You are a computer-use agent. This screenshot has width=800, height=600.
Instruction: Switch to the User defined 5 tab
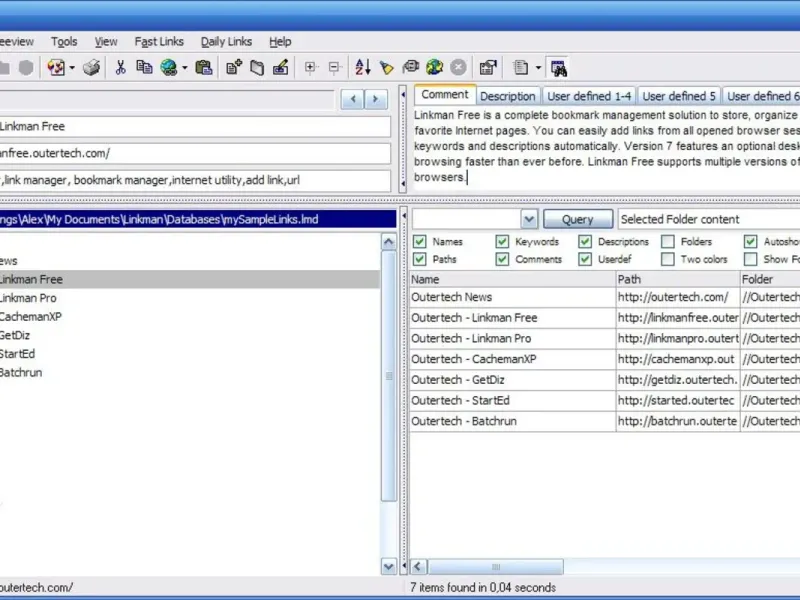pos(679,96)
